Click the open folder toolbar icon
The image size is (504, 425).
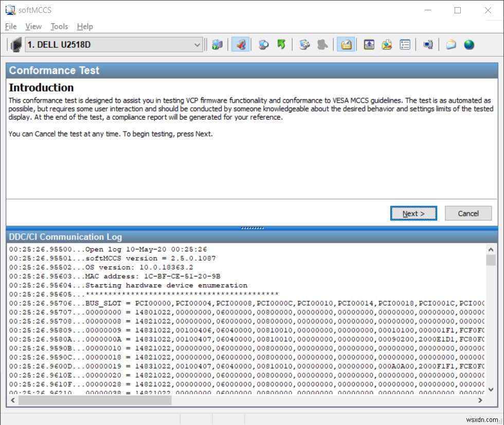(x=451, y=44)
